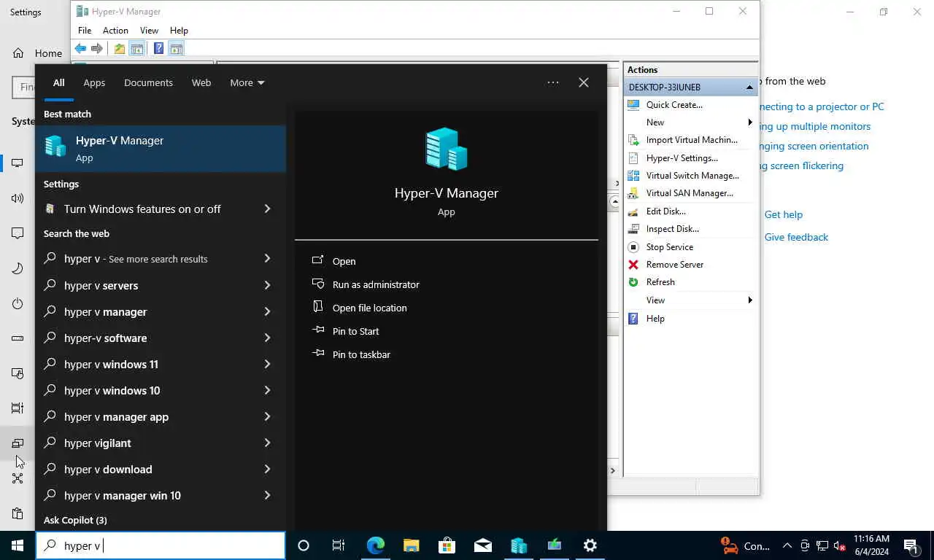934x560 pixels.
Task: Click Import Virtual Machine action
Action: tap(692, 140)
